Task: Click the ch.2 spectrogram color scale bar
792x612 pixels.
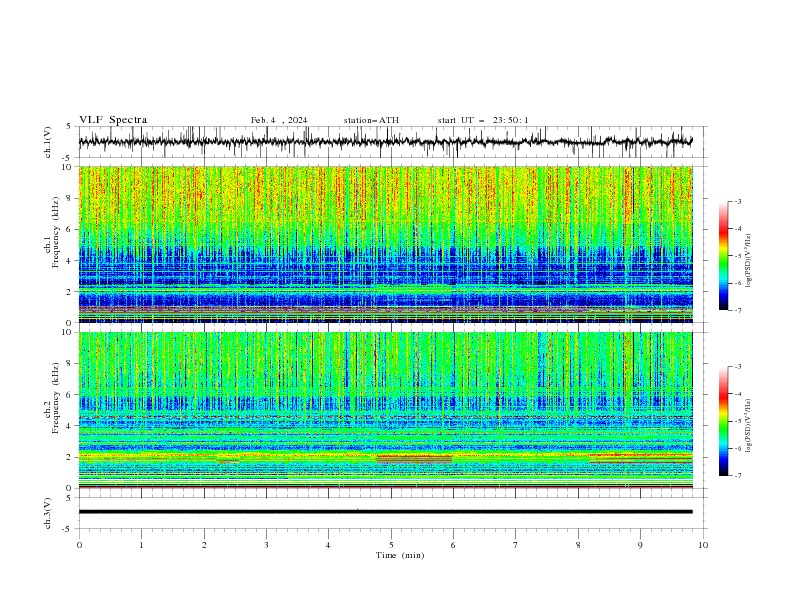Action: point(724,421)
